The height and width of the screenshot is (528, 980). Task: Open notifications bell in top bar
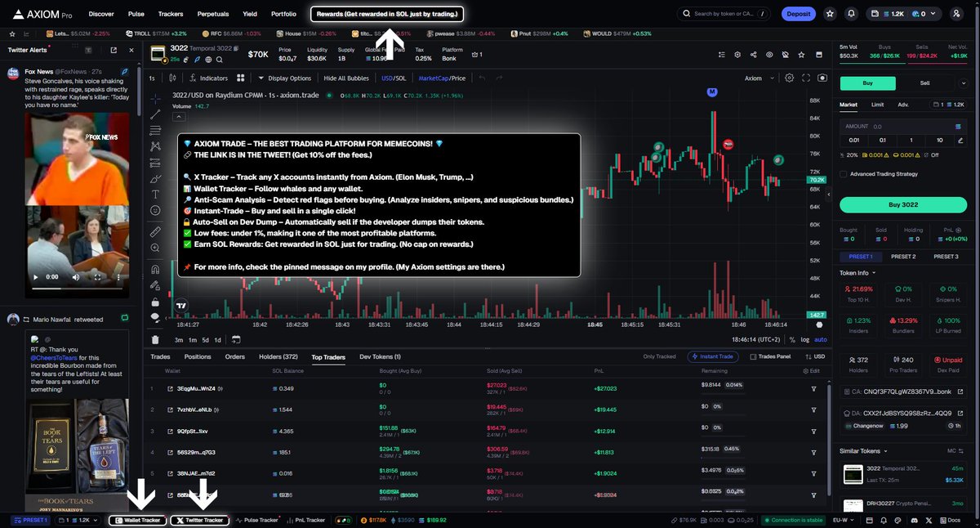852,14
